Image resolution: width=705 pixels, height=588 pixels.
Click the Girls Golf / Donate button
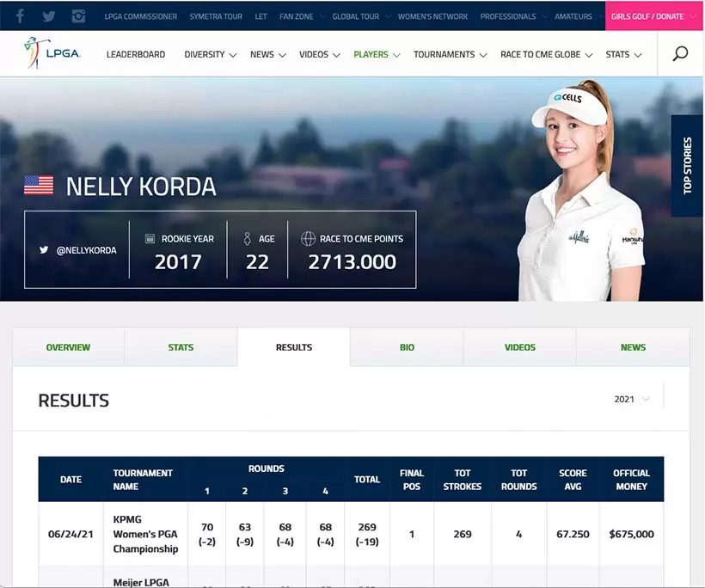(x=647, y=16)
